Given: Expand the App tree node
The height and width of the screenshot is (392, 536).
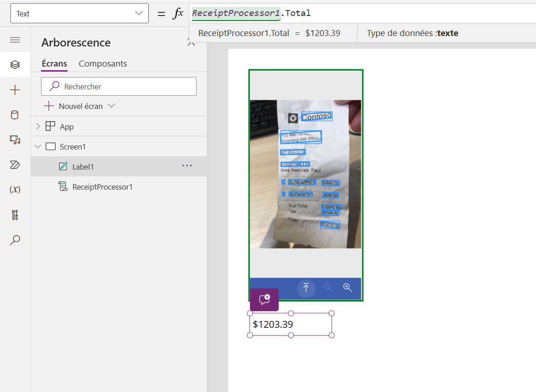Looking at the screenshot, I should 38,126.
